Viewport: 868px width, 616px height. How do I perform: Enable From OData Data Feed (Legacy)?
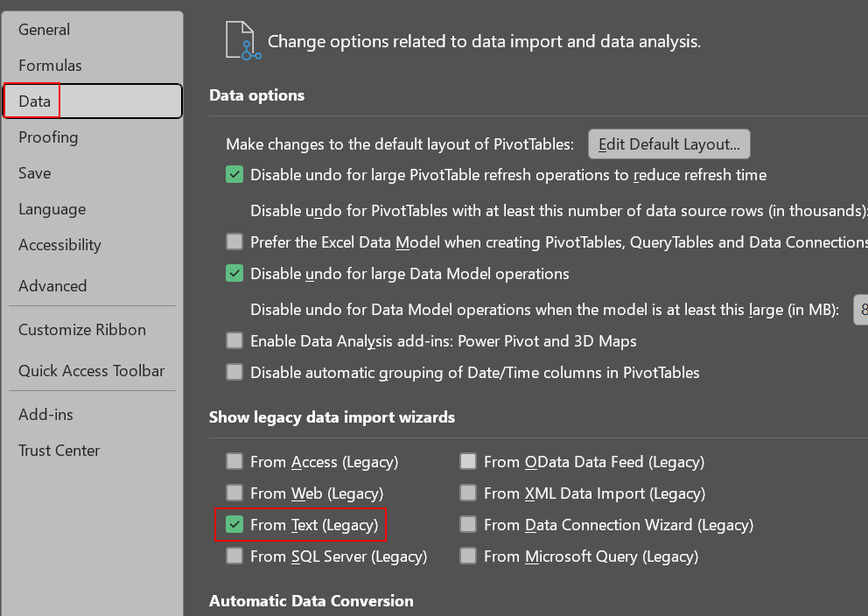(468, 462)
